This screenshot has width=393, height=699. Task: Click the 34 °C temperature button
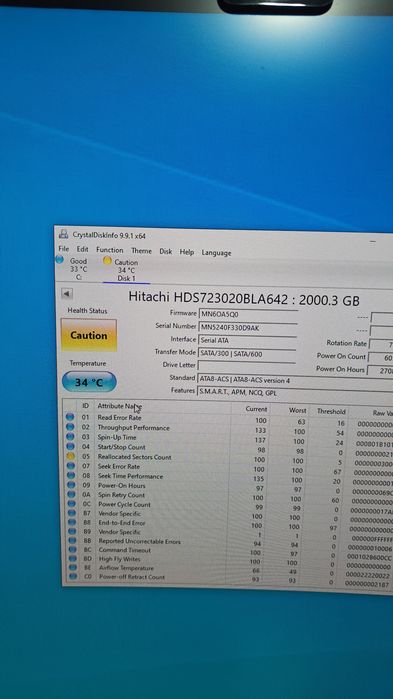[89, 382]
